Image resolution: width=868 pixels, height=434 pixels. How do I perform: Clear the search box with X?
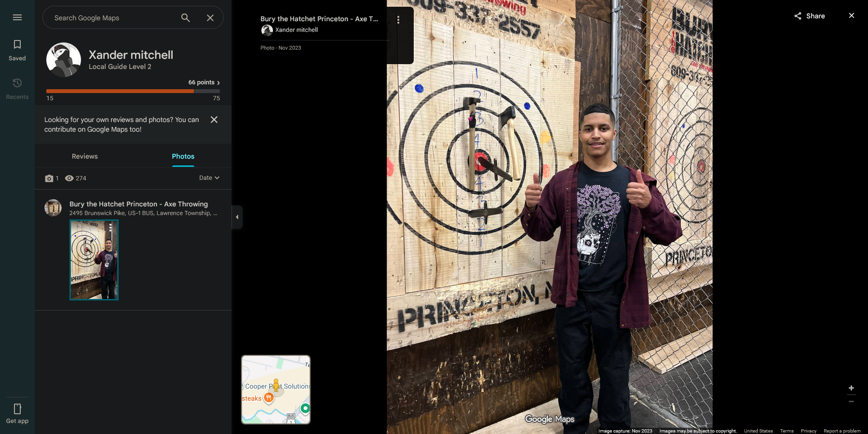click(210, 18)
